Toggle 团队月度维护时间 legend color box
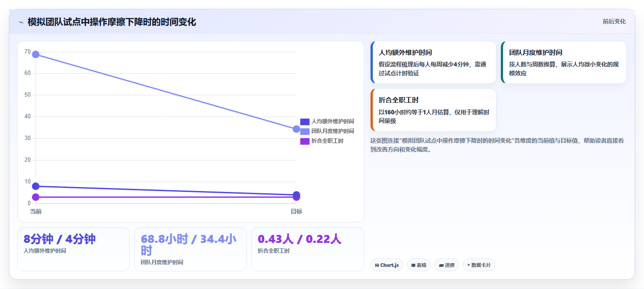Screen dimensions: 644x289 305,131
